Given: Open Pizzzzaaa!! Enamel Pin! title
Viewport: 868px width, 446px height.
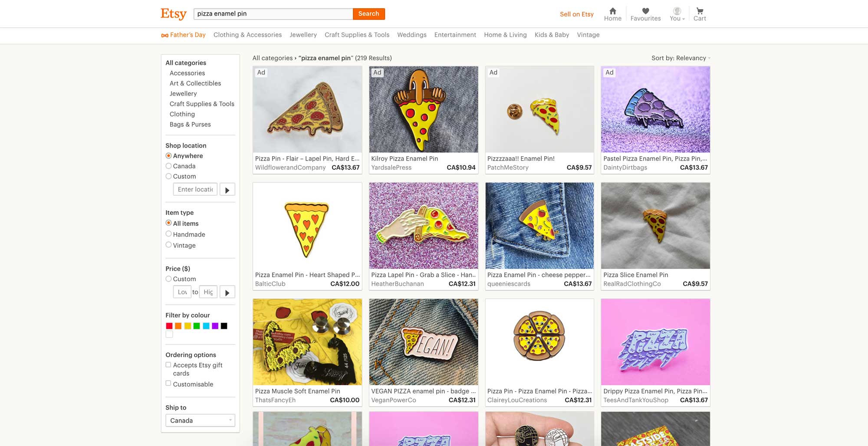Looking at the screenshot, I should coord(521,159).
